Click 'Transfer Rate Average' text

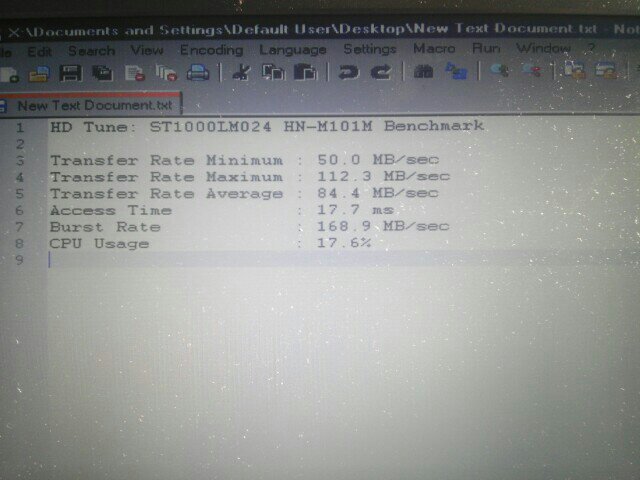coord(167,193)
